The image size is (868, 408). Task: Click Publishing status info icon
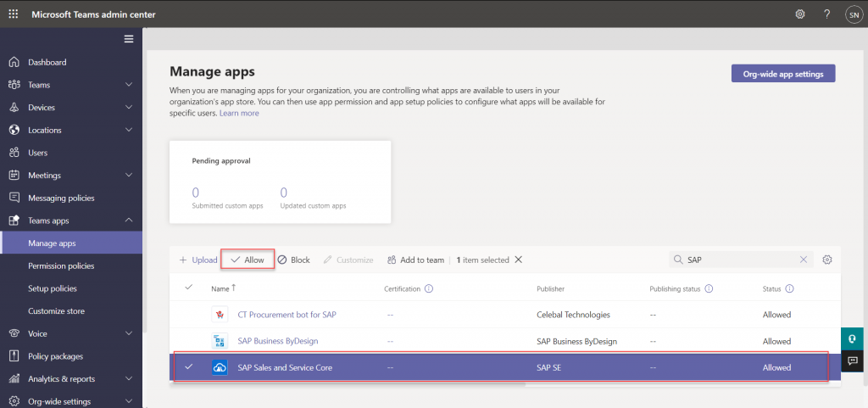tap(709, 289)
